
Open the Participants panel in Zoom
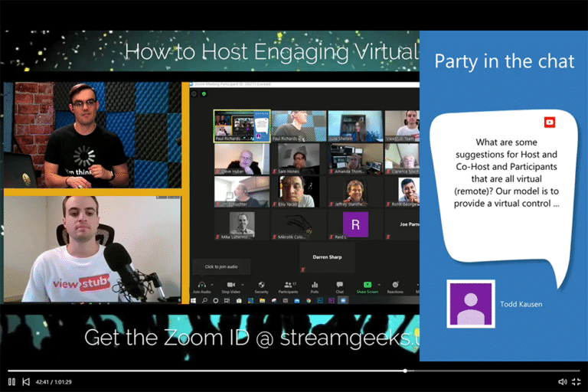[x=288, y=287]
